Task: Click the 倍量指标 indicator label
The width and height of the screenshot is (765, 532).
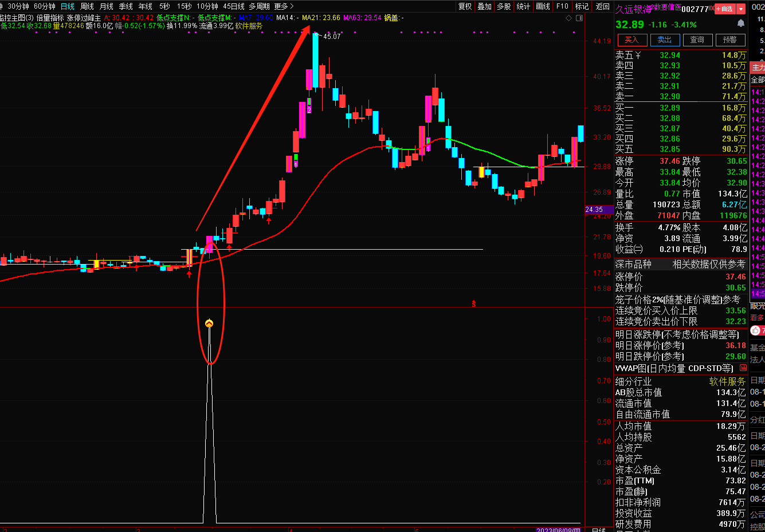Action: [x=50, y=18]
